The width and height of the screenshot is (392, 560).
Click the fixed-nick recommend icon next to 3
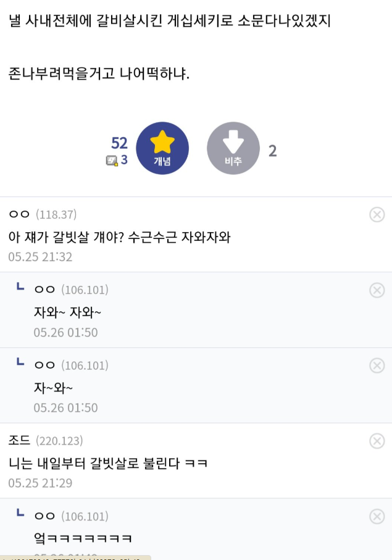point(112,161)
